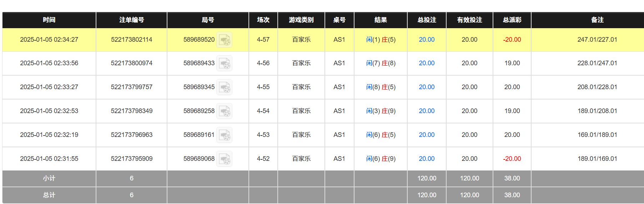Open video replay icon for round 589689068
The height and width of the screenshot is (204, 644).
coord(225,159)
